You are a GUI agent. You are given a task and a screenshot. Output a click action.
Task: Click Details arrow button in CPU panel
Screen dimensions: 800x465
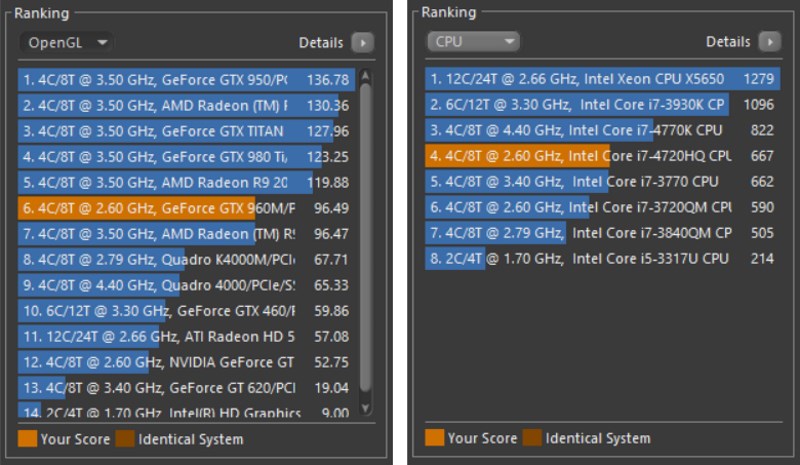coord(770,42)
